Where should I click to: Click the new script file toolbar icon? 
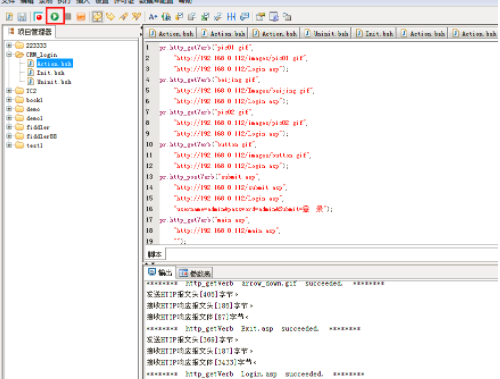10,17
